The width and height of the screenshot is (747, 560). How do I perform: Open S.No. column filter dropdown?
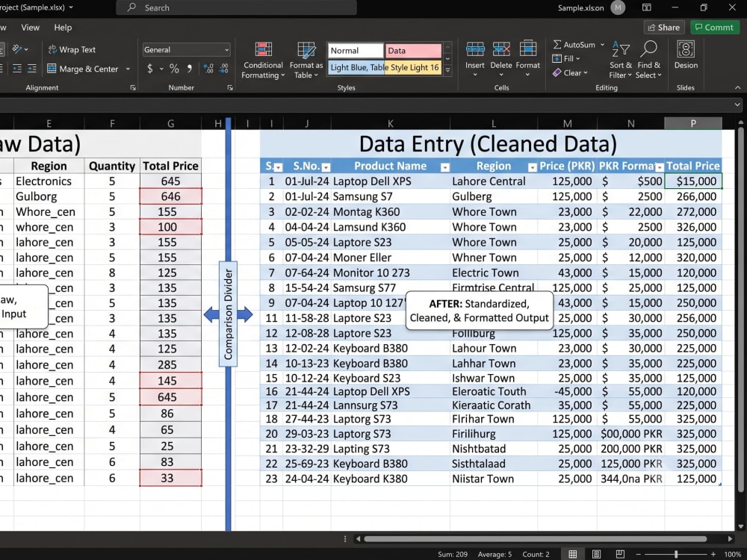pos(326,167)
